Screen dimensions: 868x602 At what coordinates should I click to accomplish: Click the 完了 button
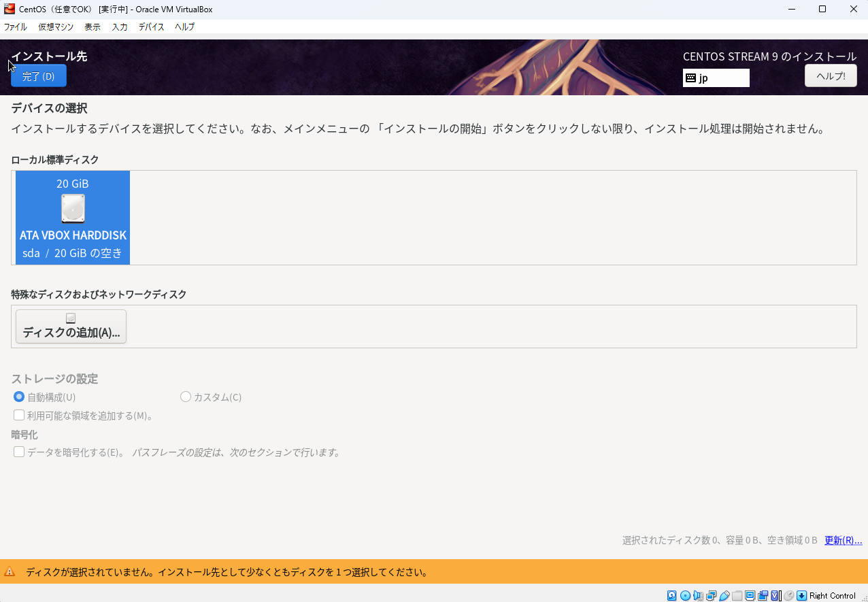click(x=38, y=76)
